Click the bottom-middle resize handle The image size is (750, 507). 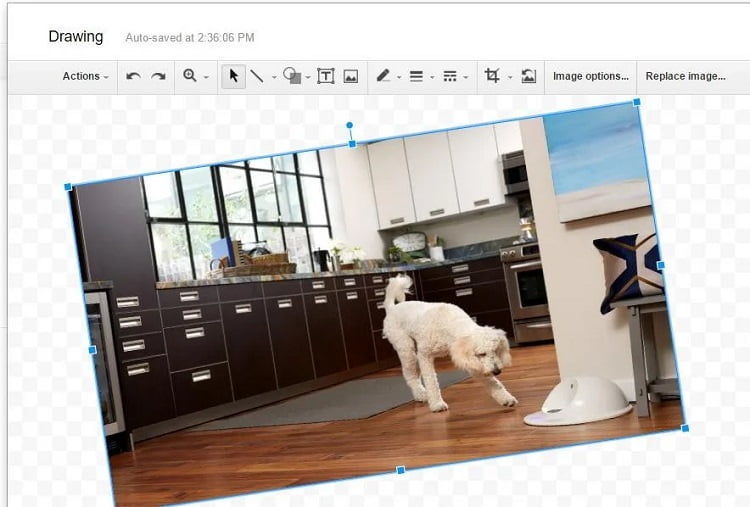coord(401,470)
